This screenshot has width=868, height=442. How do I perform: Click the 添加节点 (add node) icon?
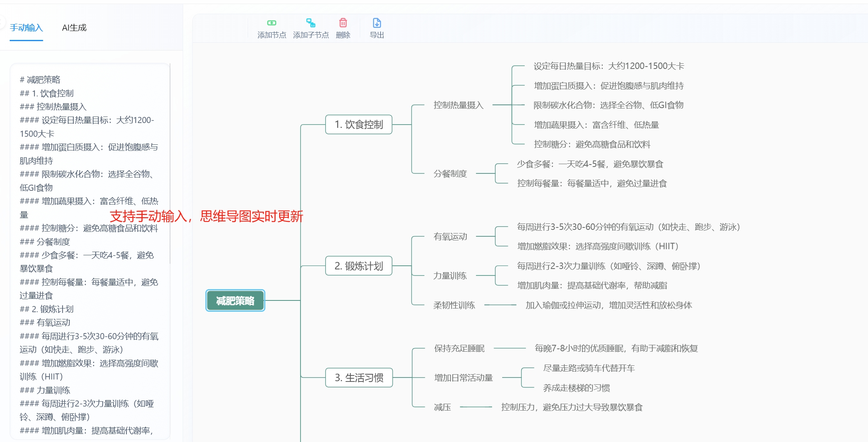pos(272,23)
